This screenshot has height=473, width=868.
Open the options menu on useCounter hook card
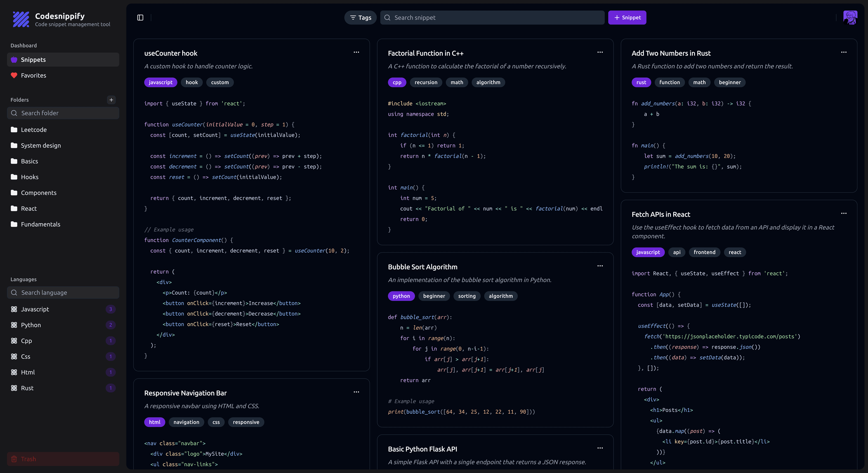coord(356,53)
